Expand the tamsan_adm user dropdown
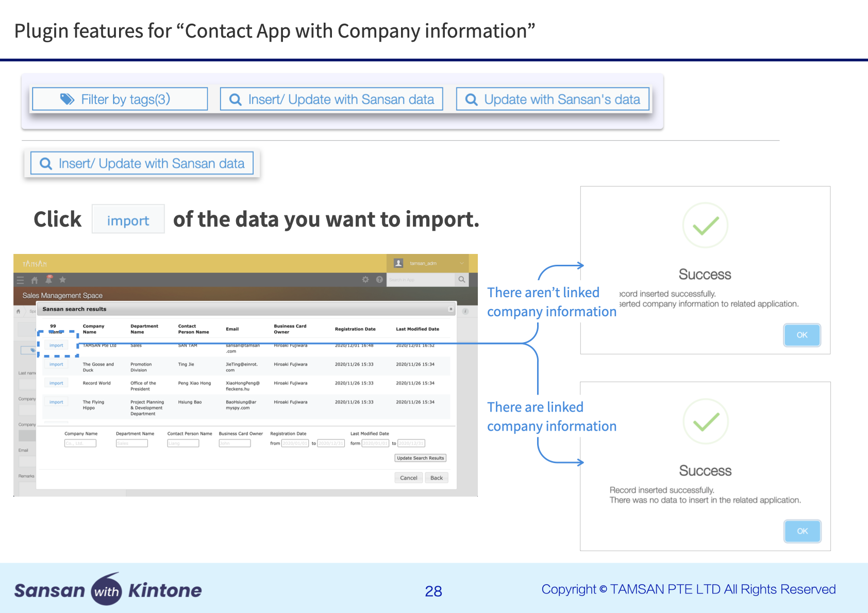Image resolution: width=868 pixels, height=613 pixels. [461, 263]
